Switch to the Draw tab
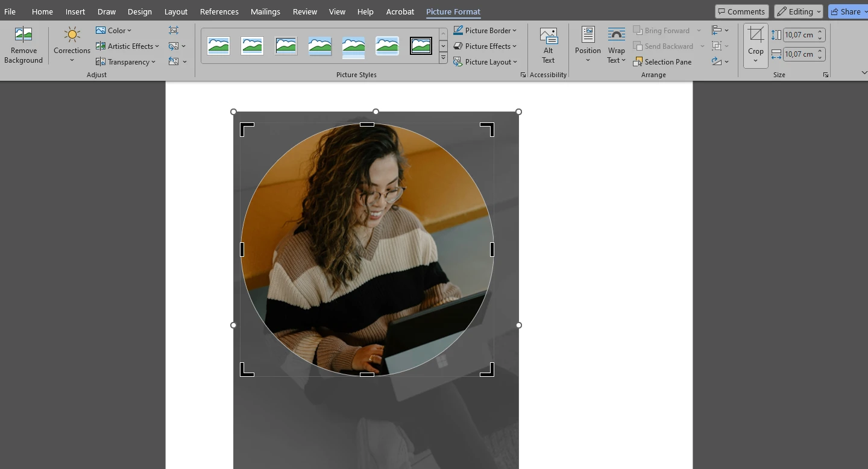Image resolution: width=868 pixels, height=469 pixels. [x=107, y=11]
